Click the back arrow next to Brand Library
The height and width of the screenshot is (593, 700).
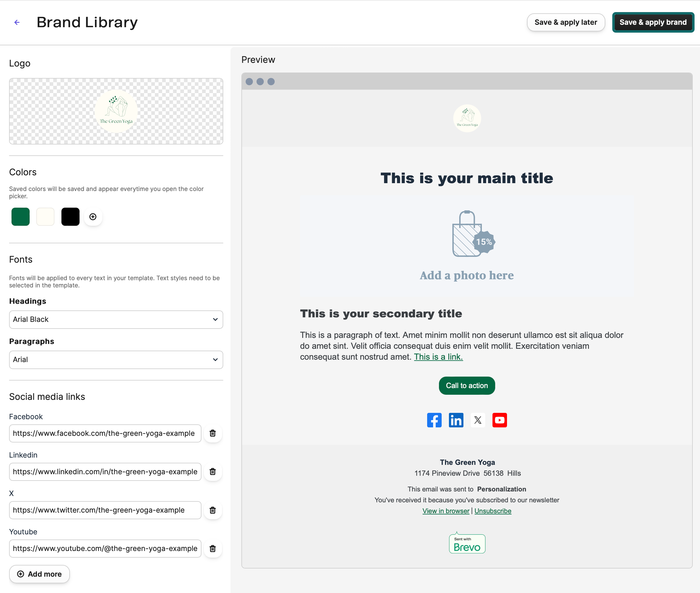click(17, 22)
